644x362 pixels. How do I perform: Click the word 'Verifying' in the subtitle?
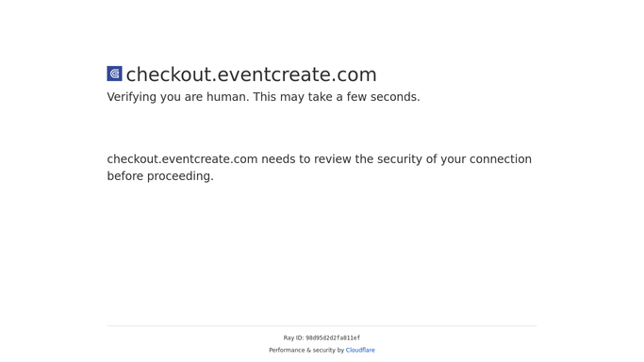tap(132, 97)
